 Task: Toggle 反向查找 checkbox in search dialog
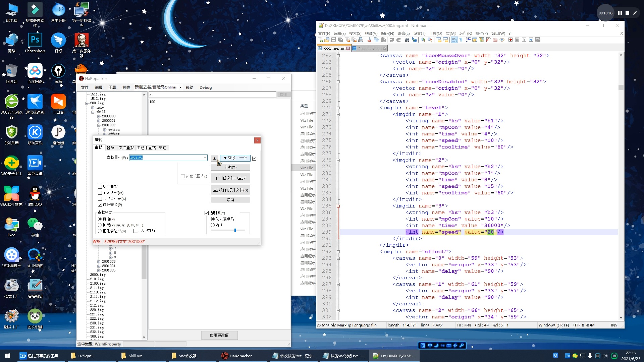click(x=99, y=186)
